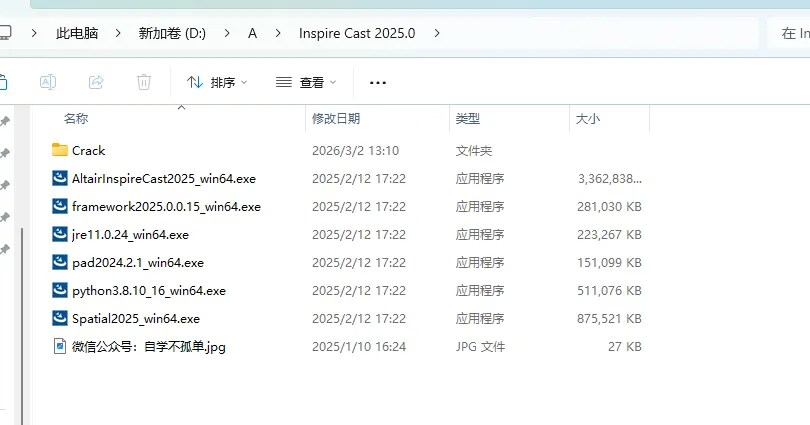Screen dimensions: 810x425
Task: Click the Delete trash can icon
Action: 144,82
